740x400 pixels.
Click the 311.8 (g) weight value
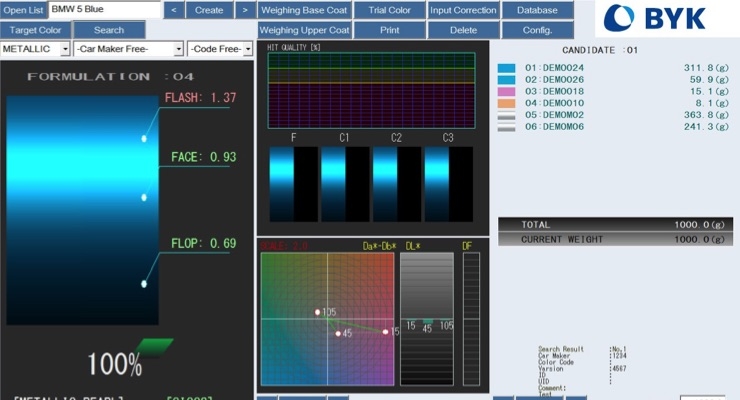click(706, 68)
